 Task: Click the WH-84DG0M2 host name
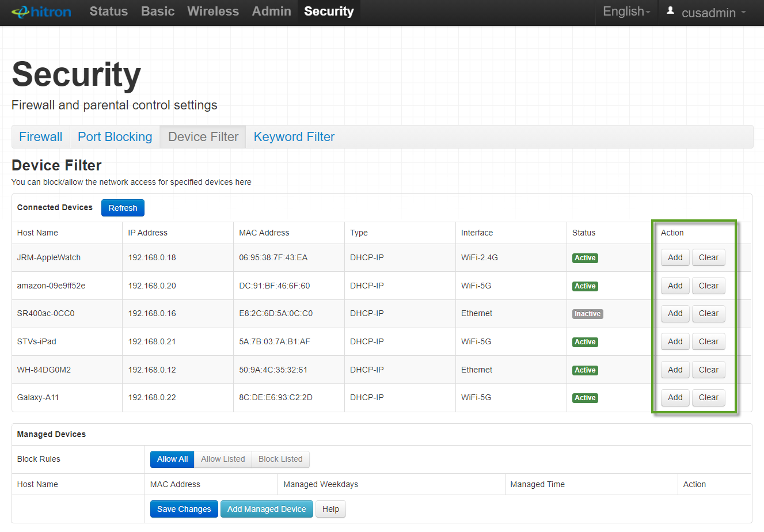click(x=44, y=370)
